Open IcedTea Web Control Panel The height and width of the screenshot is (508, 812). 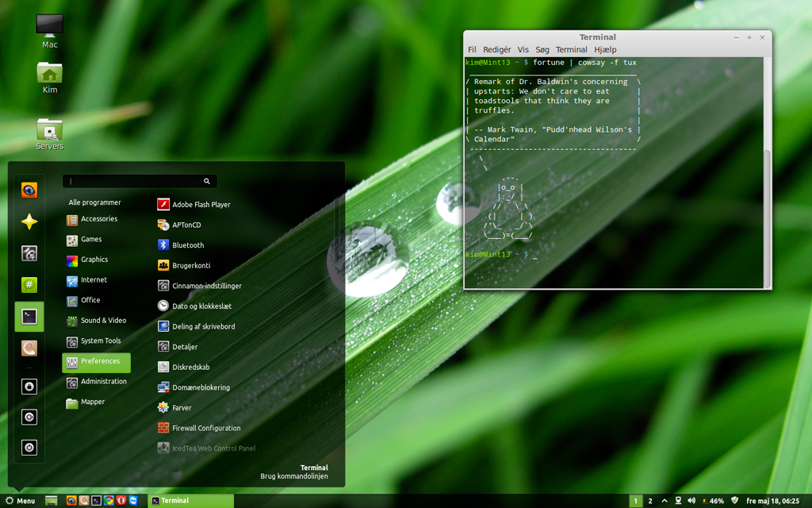click(207, 448)
